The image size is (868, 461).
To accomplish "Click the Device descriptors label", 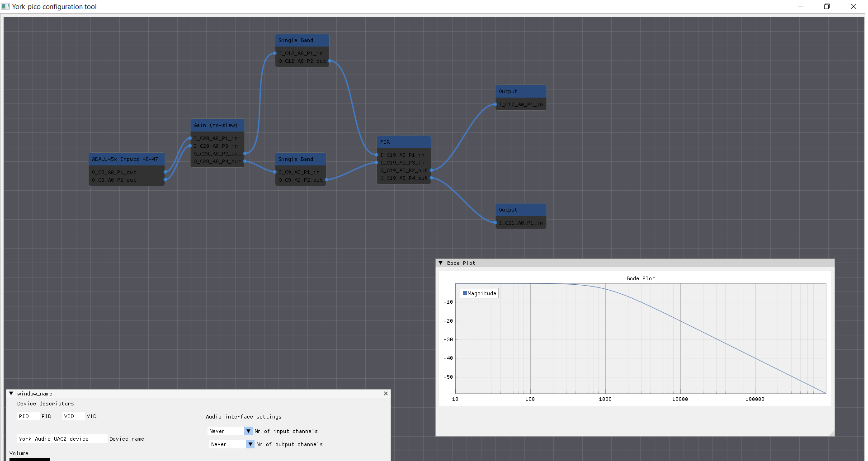I will [46, 404].
